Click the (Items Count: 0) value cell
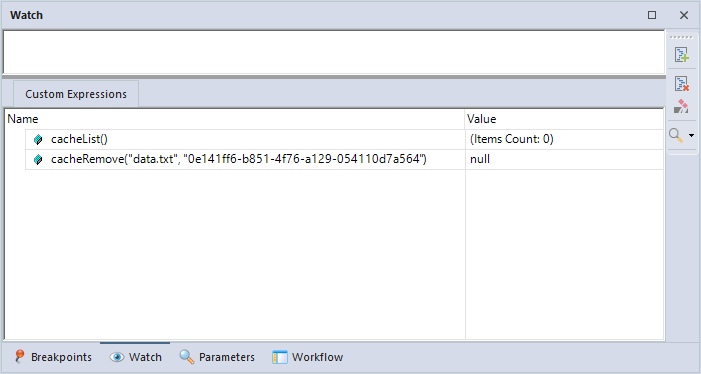 (564, 139)
